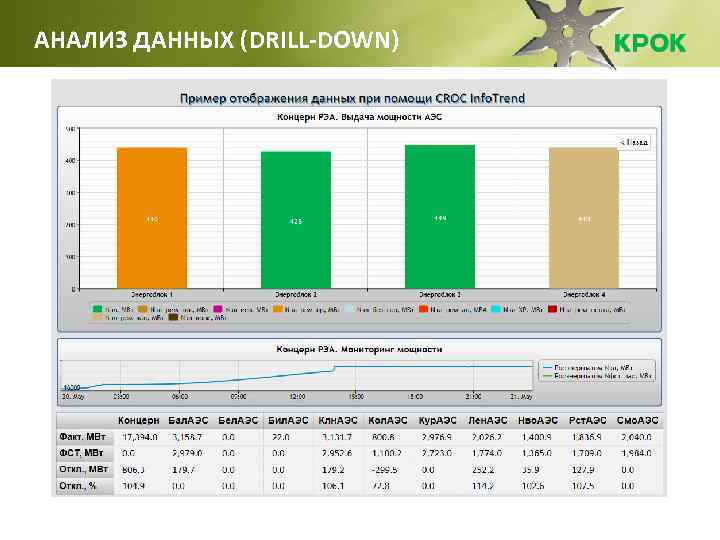Click the Концерн Факт value 17,394.0

click(140, 437)
